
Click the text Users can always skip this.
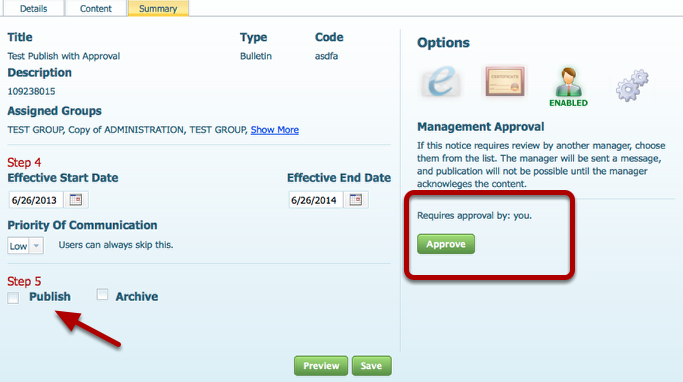[x=116, y=245]
